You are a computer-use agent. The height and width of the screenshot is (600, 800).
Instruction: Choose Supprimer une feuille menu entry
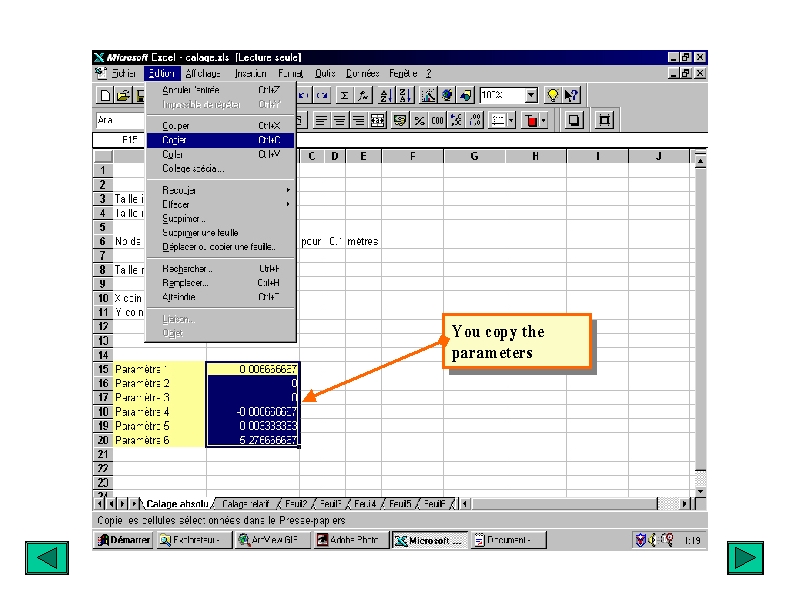point(221,233)
